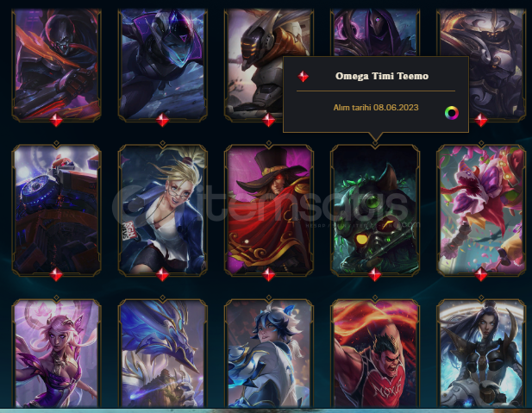Open the chroma color wheel in tooltip
This screenshot has width=532, height=413.
pos(452,113)
